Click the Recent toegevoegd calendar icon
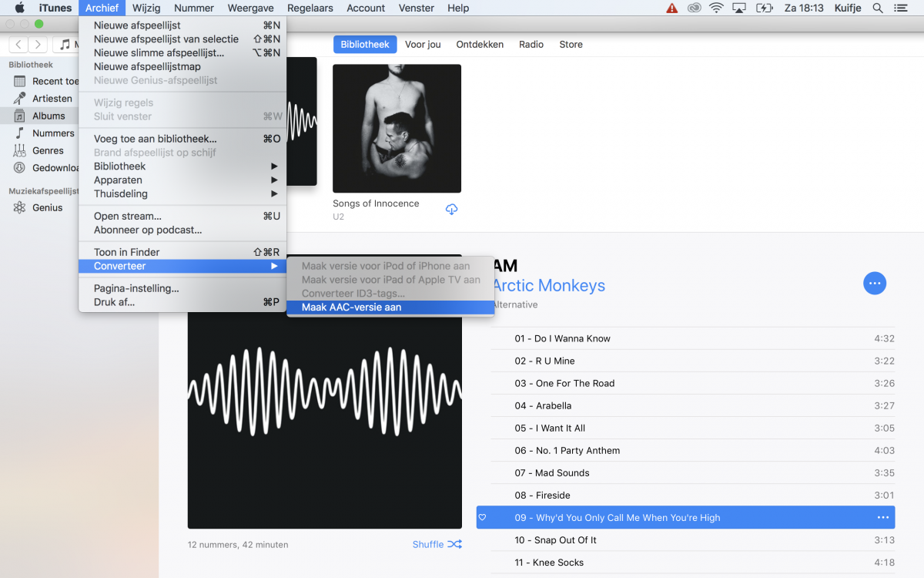The height and width of the screenshot is (578, 924). [19, 81]
